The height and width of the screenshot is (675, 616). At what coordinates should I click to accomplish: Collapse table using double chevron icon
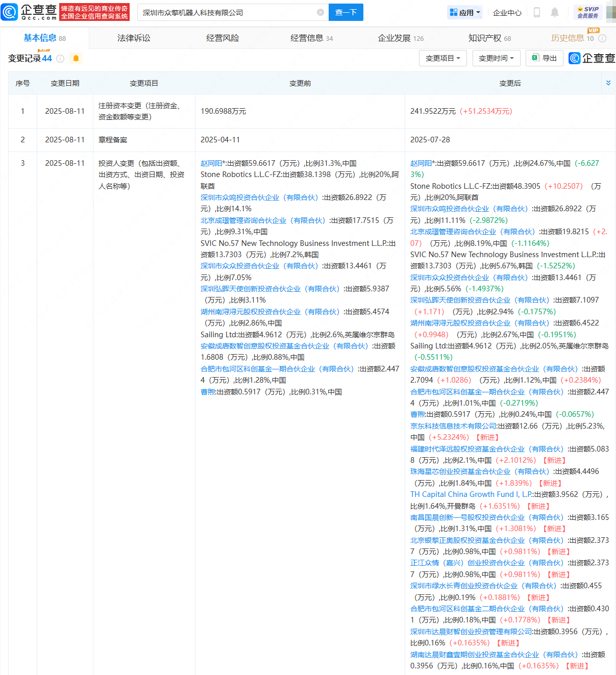(x=608, y=83)
